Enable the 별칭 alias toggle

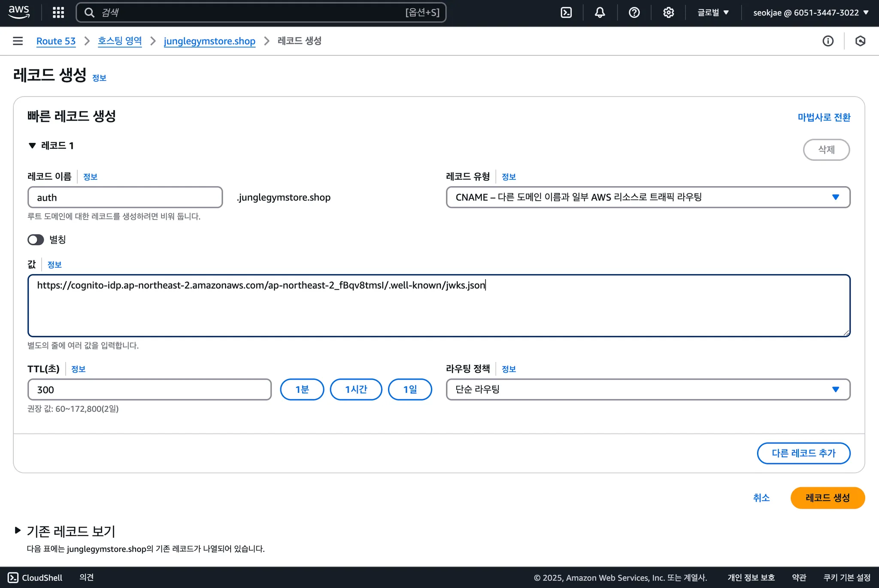[36, 240]
